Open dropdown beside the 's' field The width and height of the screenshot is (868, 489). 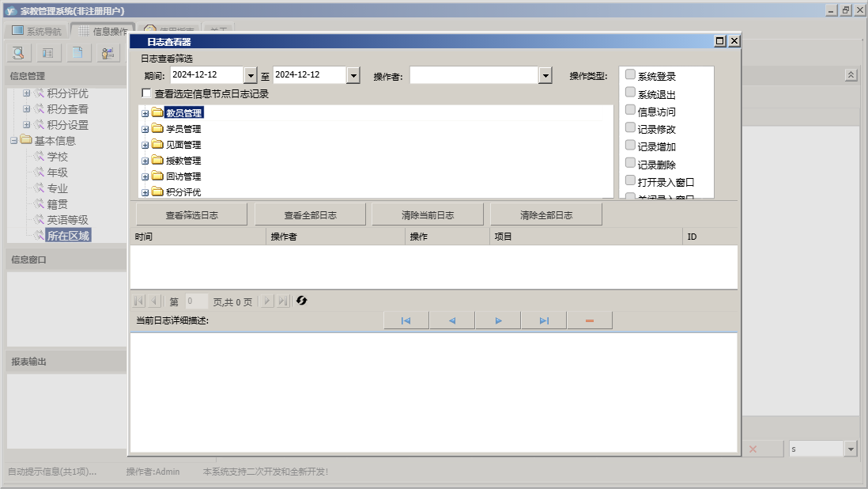coord(851,449)
